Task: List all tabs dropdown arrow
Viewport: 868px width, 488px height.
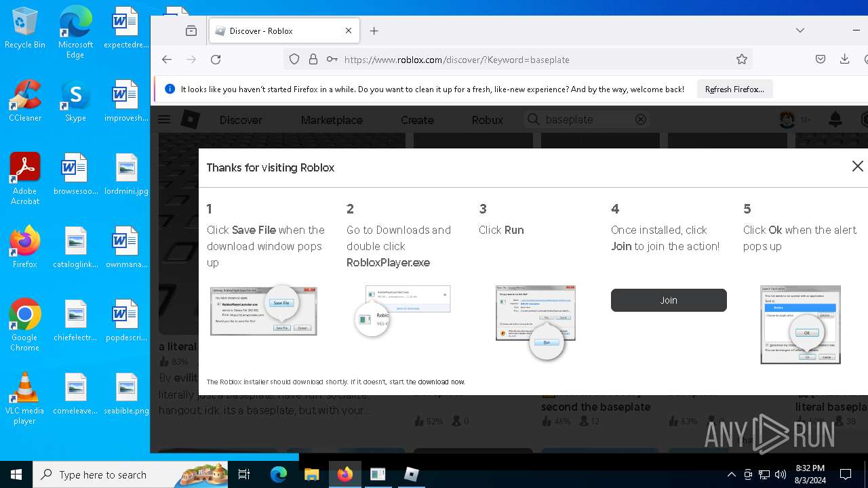Action: [800, 30]
